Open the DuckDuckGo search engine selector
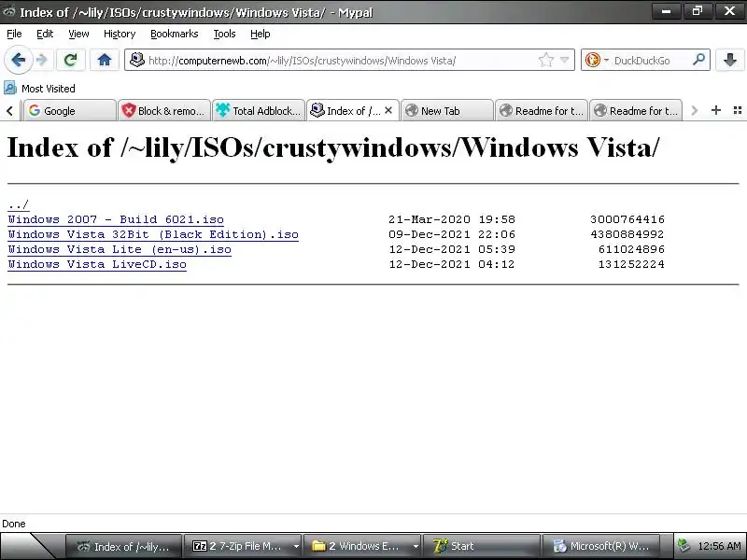This screenshot has height=560, width=747. 597,60
